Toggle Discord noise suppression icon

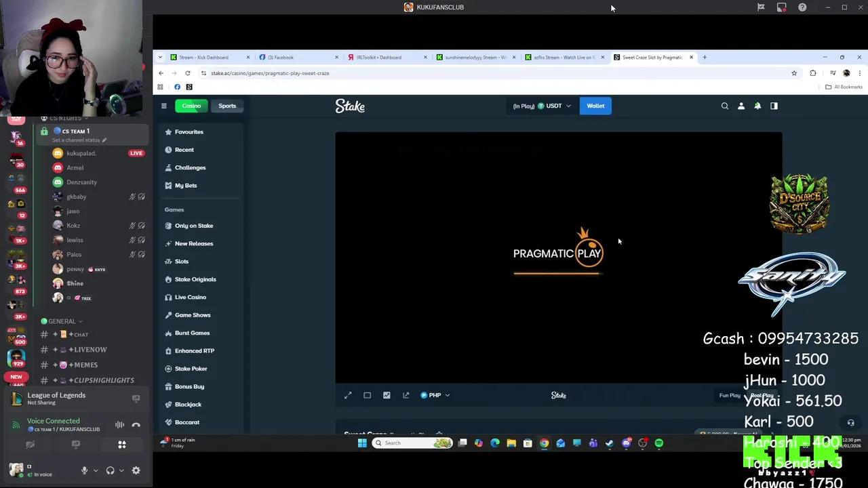pyautogui.click(x=119, y=425)
